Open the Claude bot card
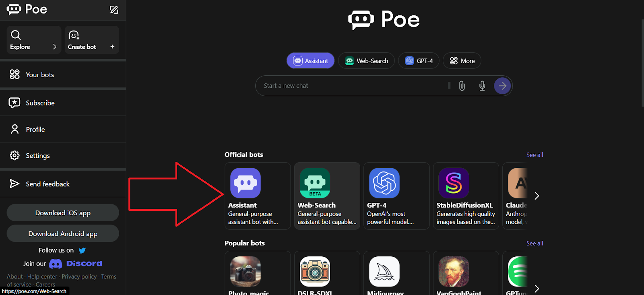This screenshot has height=295, width=644. [x=515, y=196]
